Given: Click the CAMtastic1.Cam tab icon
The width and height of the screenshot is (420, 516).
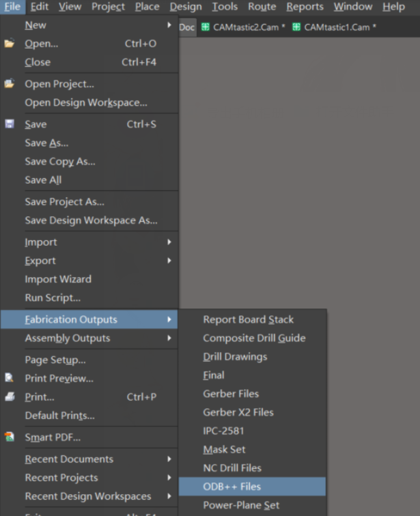Looking at the screenshot, I should (296, 27).
